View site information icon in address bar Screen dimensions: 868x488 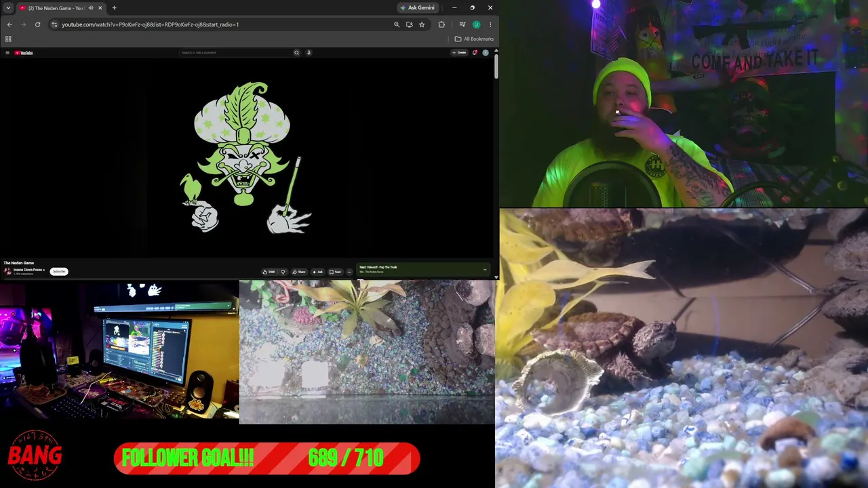tap(54, 24)
